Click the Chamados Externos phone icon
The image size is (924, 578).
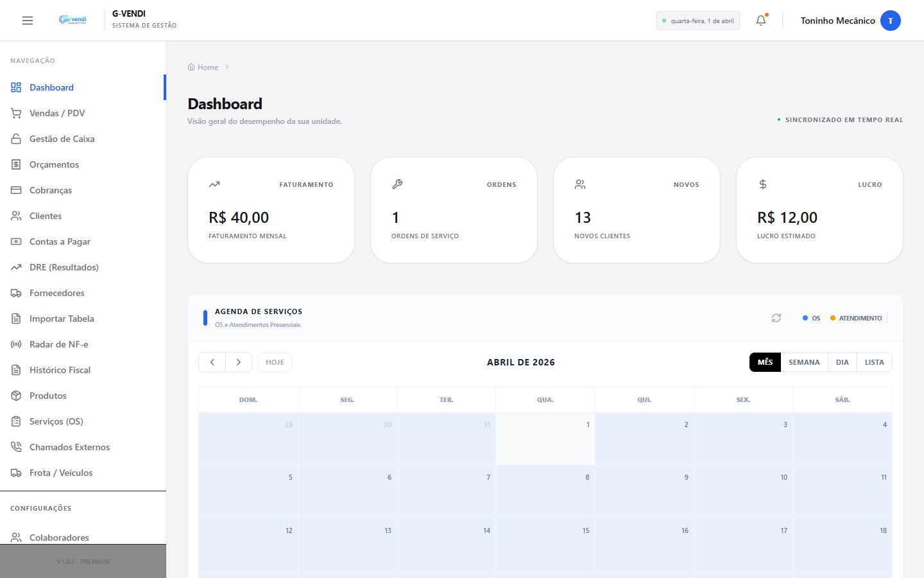pos(16,447)
